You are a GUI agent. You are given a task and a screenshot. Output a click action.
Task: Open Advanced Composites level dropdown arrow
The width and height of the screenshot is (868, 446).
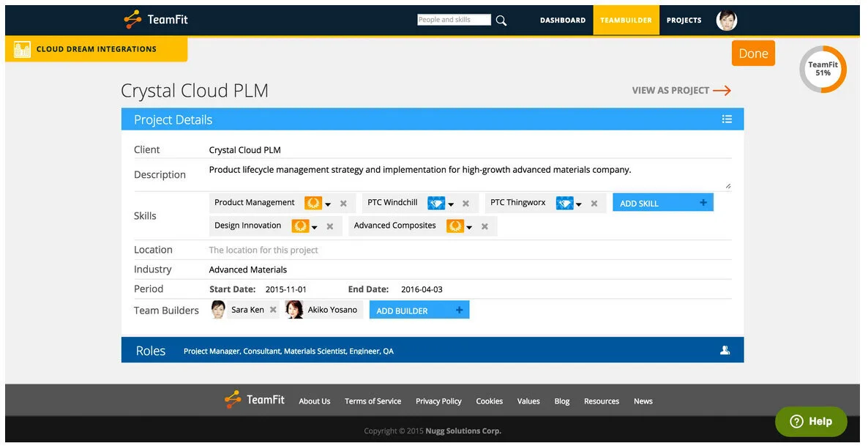click(x=469, y=227)
